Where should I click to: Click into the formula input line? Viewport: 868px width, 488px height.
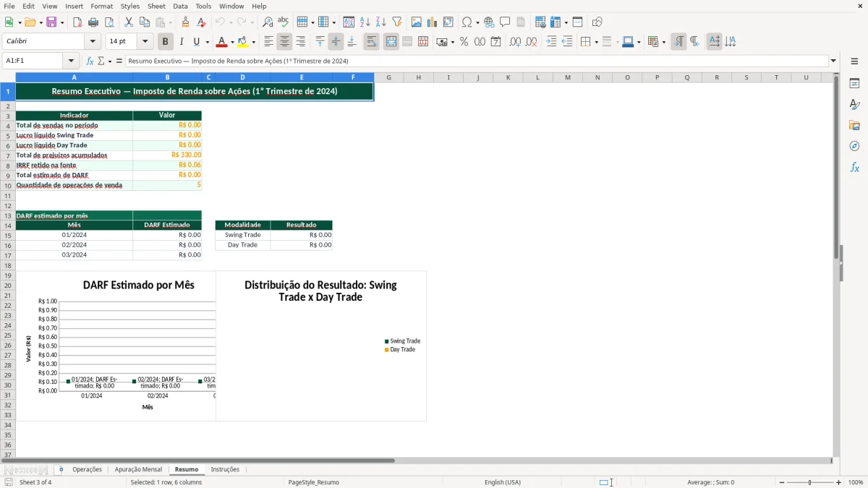(x=477, y=61)
